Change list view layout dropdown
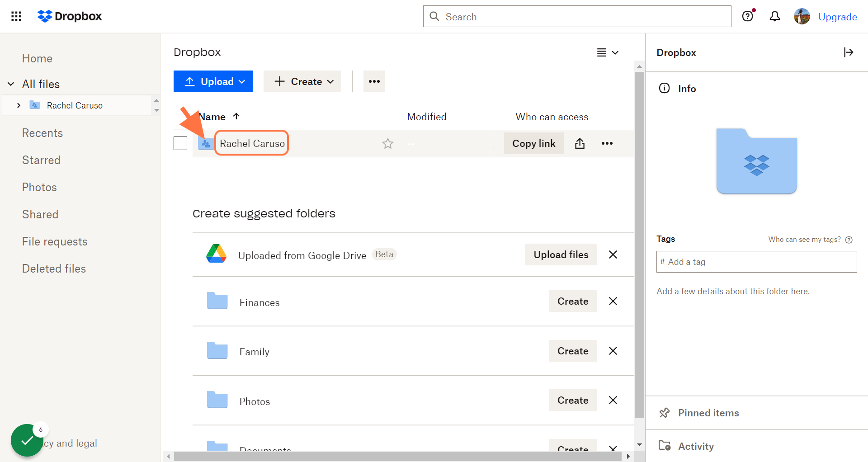The height and width of the screenshot is (462, 868). click(x=607, y=52)
